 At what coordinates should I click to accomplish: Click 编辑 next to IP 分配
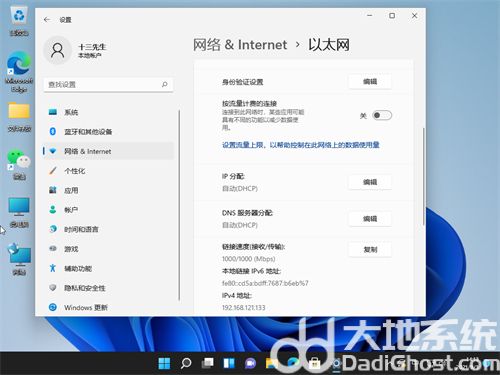370,182
